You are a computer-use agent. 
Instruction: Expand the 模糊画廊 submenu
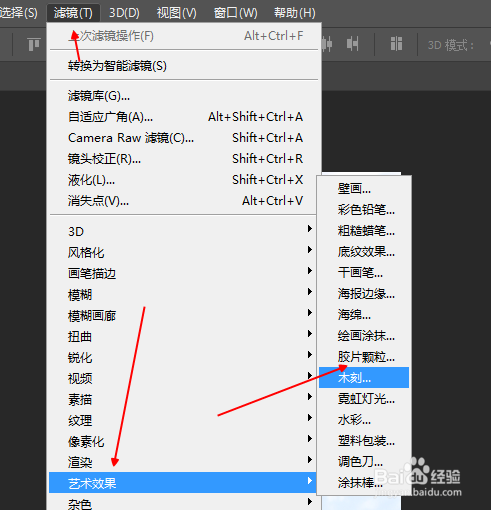coord(183,315)
